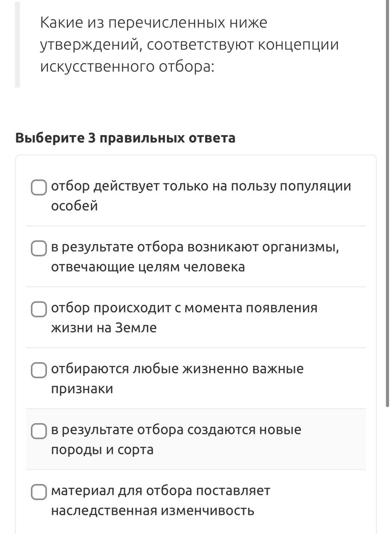Tick checkbox next to 'организмы, отвечающие целям человека'
Image resolution: width=392 pixels, height=534 pixels.
[39, 249]
